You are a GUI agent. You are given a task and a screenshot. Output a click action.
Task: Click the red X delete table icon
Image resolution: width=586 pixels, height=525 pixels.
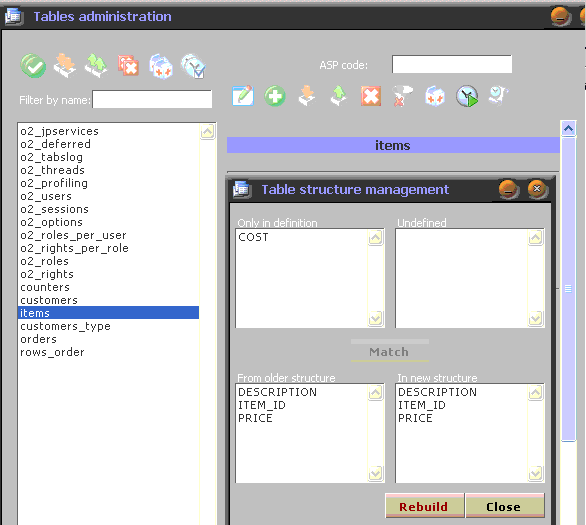click(128, 66)
